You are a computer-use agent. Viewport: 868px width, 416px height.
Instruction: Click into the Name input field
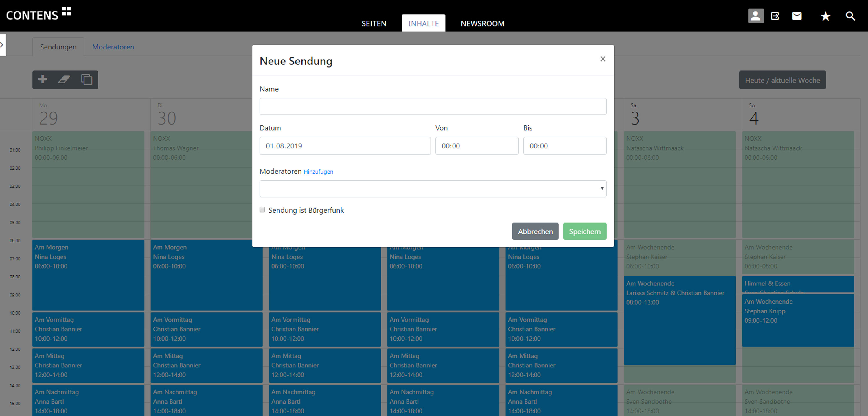tap(433, 106)
